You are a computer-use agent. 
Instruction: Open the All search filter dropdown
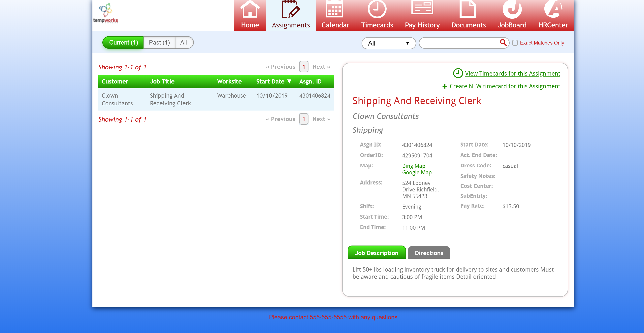click(x=388, y=43)
